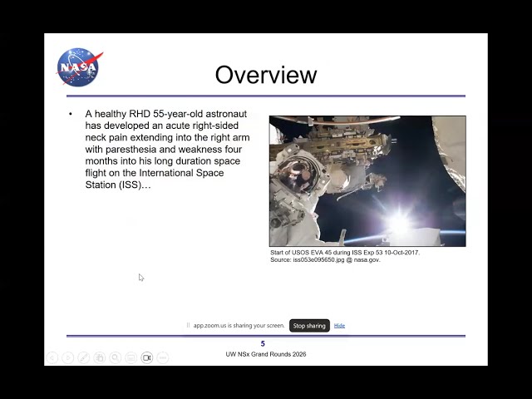This screenshot has width=532, height=399.
Task: Click text 'Station (ISS)…'
Action: click(118, 185)
